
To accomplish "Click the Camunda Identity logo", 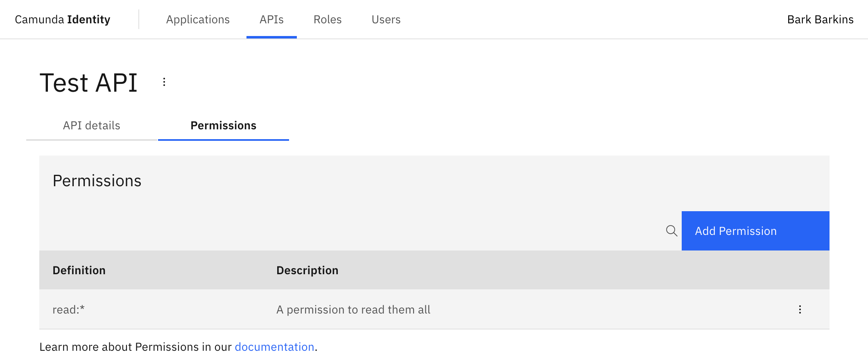I will click(63, 19).
